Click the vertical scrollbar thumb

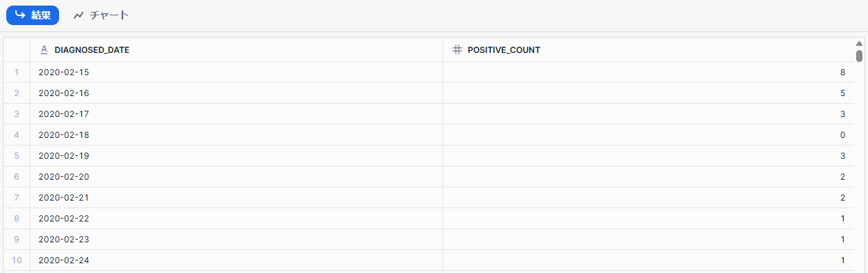[x=860, y=56]
